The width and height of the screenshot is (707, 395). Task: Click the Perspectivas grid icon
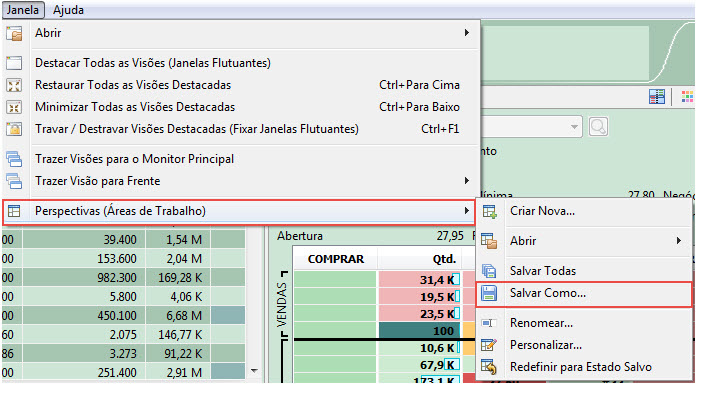point(14,211)
